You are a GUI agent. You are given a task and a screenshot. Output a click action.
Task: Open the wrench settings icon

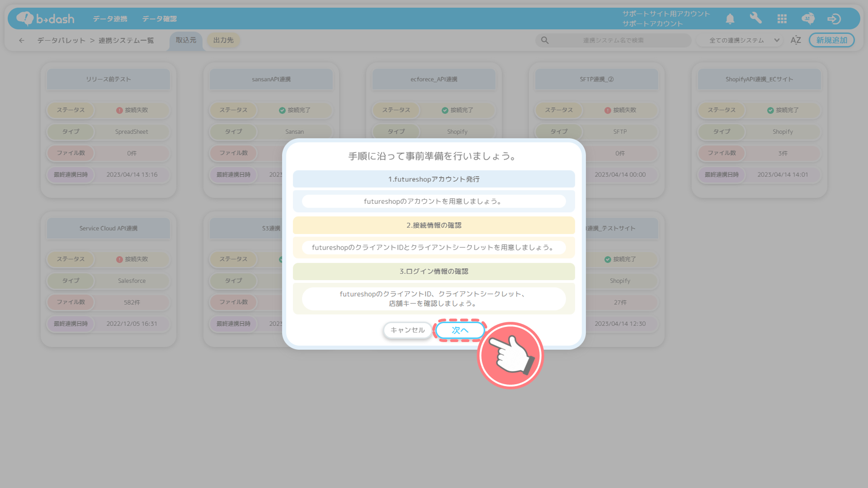tap(755, 19)
